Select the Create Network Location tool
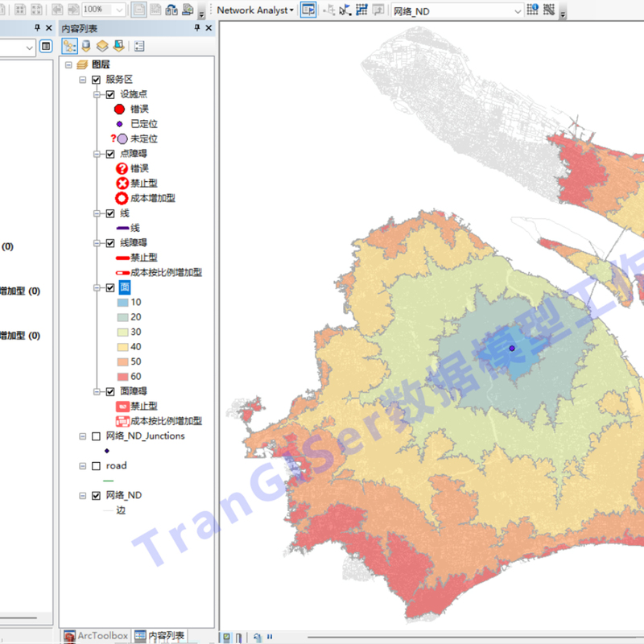Viewport: 644px width, 644px height. [328, 10]
